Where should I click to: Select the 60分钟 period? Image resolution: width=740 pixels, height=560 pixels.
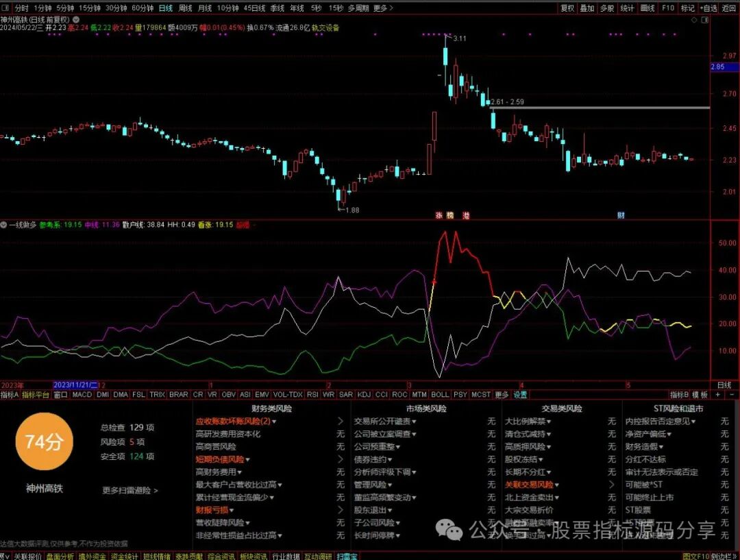143,8
